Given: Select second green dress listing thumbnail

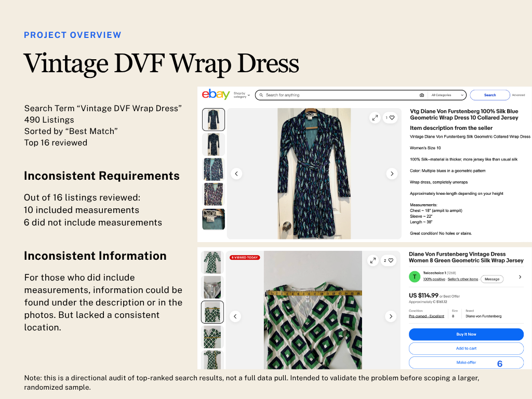Looking at the screenshot, I should pos(212,287).
